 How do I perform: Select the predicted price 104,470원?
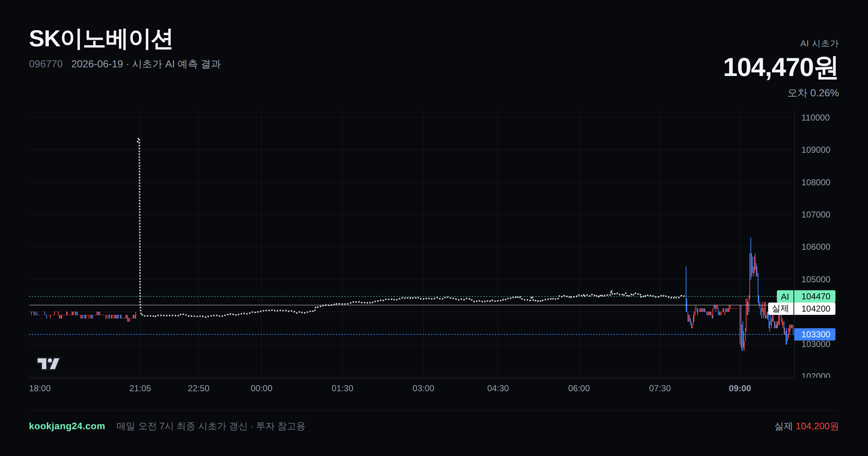click(x=780, y=68)
